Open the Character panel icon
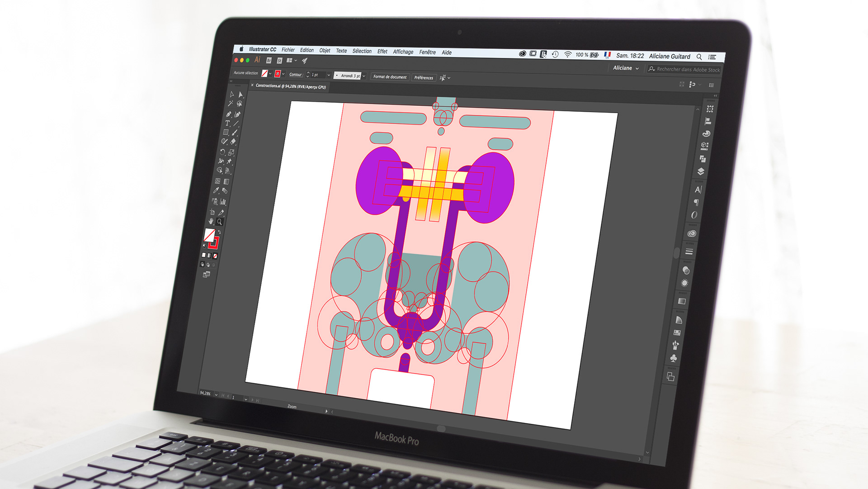 [698, 190]
